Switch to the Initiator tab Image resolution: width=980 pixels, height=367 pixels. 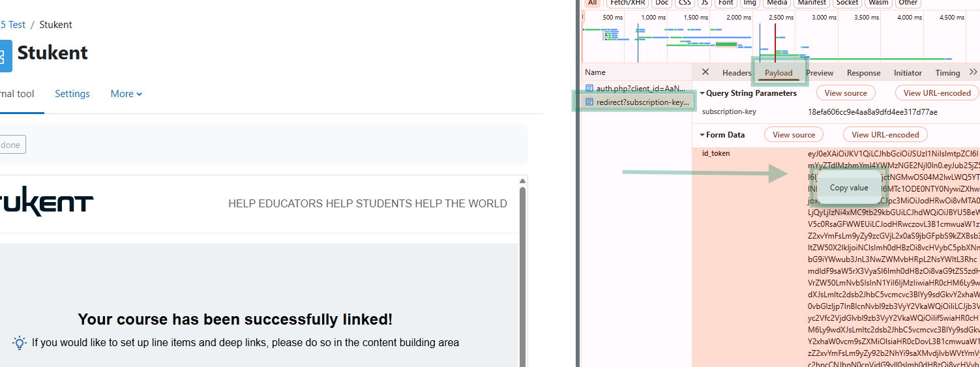(908, 73)
